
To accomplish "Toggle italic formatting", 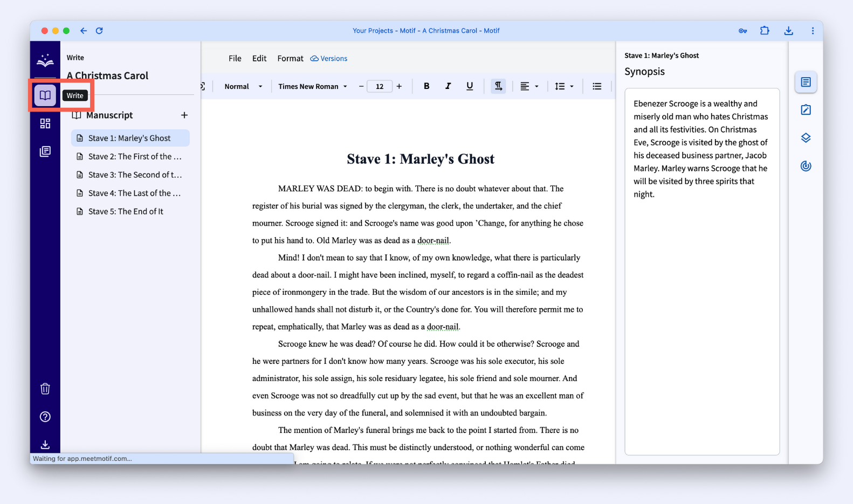I will [448, 86].
